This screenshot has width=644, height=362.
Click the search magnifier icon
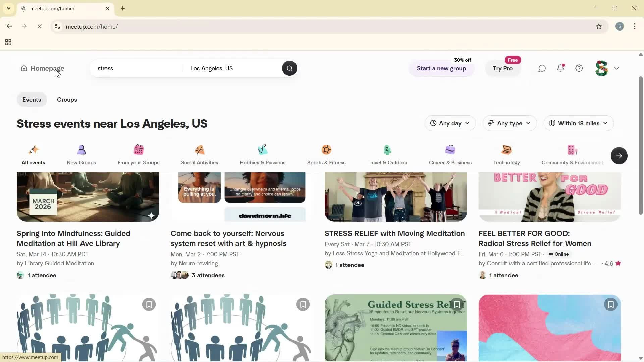coord(289,68)
